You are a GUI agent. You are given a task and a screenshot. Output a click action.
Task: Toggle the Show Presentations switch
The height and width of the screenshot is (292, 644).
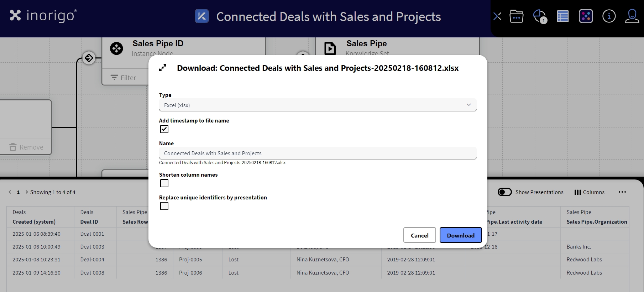[504, 192]
